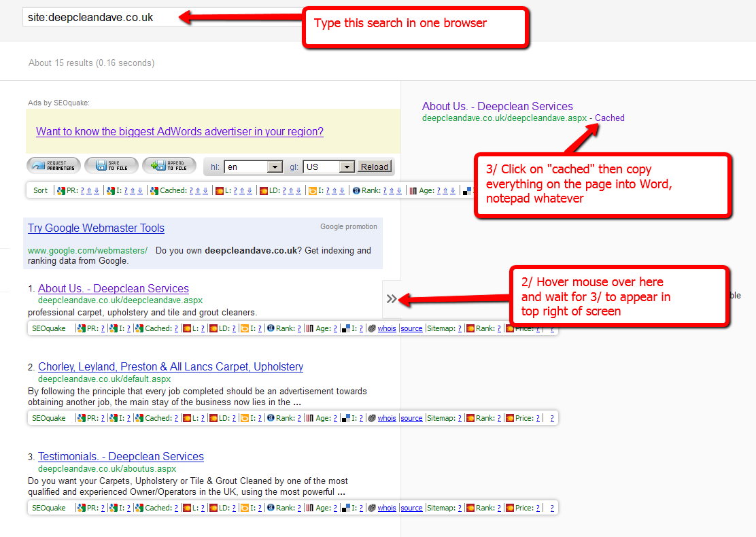The image size is (756, 537).
Task: Click the Append to File button
Action: point(169,165)
